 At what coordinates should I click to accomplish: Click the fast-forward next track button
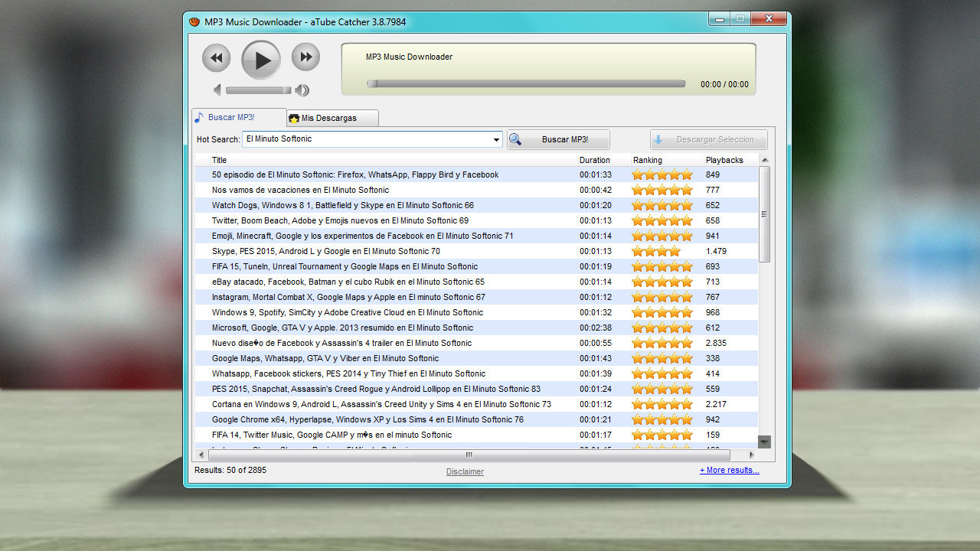click(305, 57)
